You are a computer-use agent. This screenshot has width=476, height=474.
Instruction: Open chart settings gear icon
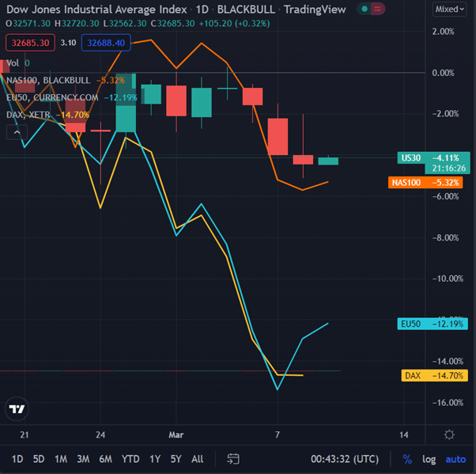(x=449, y=434)
